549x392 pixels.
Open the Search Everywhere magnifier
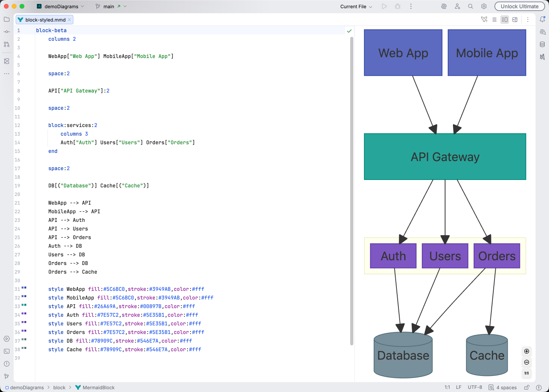coord(470,6)
